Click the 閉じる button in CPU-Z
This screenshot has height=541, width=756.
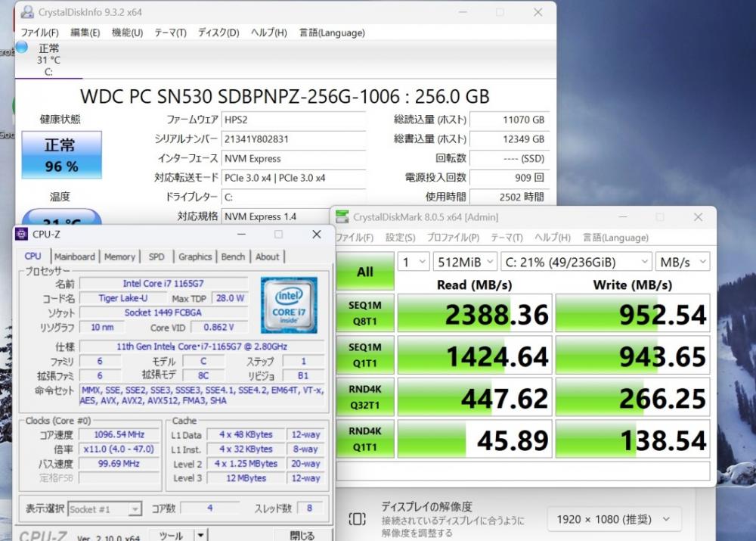(302, 535)
